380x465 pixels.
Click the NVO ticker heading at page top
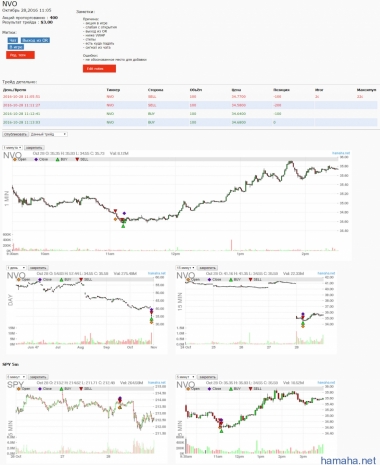click(x=10, y=4)
